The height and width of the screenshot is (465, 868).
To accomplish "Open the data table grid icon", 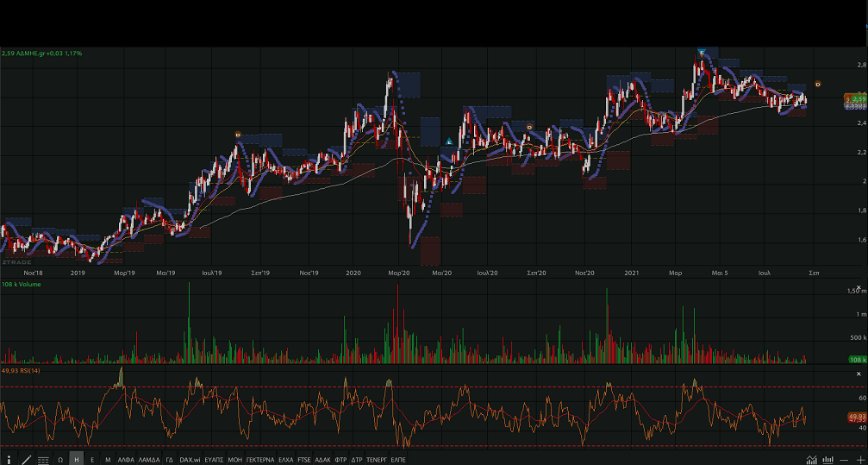I will click(43, 460).
